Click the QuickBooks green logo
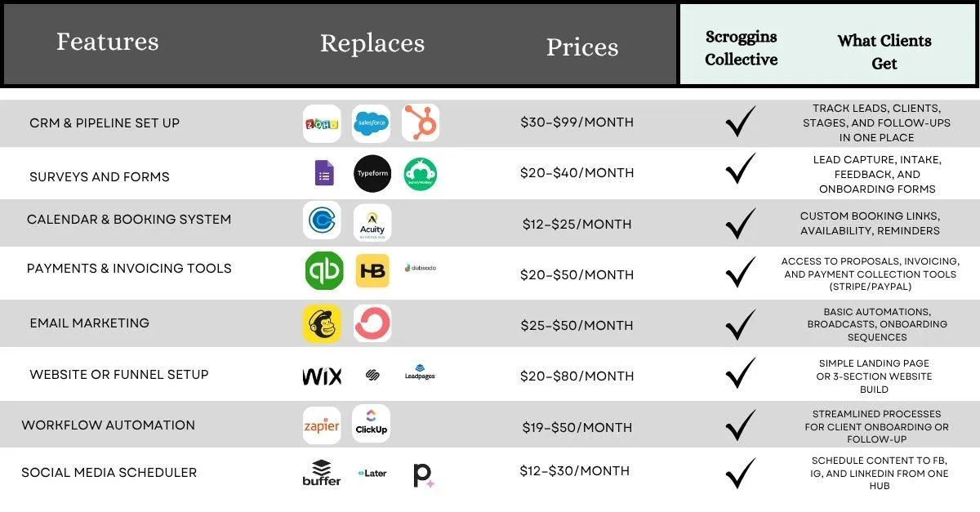Screen dimensions: 980x512 324,271
